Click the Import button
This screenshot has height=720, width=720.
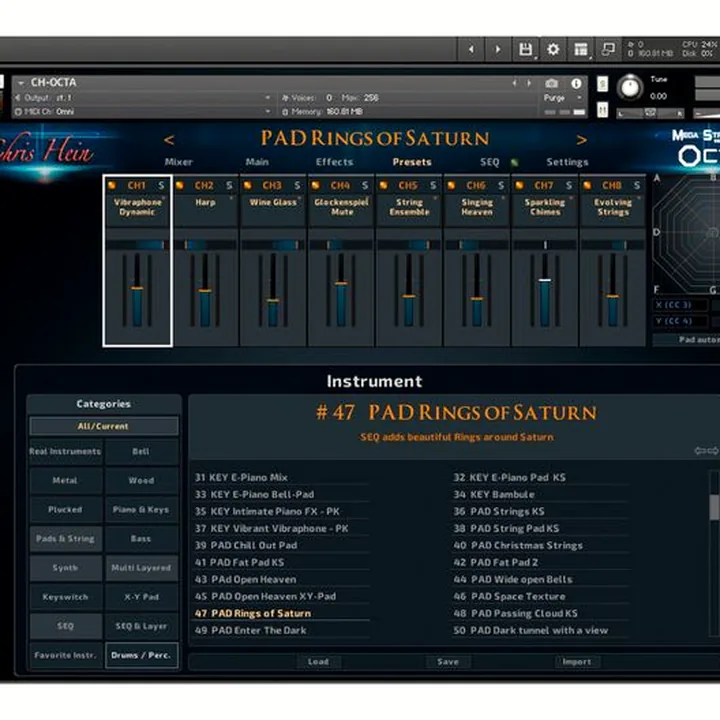tap(577, 662)
